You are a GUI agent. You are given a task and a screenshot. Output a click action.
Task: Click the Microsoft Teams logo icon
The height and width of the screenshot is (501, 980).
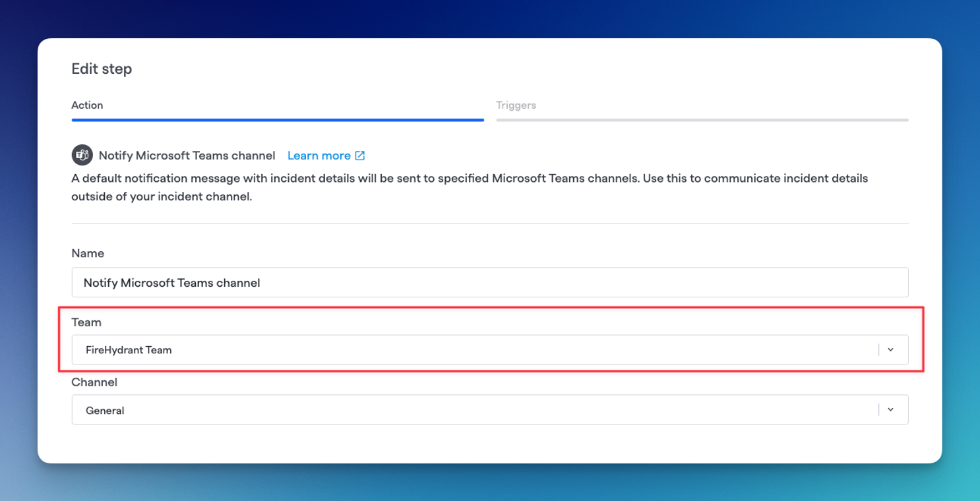[x=82, y=156]
